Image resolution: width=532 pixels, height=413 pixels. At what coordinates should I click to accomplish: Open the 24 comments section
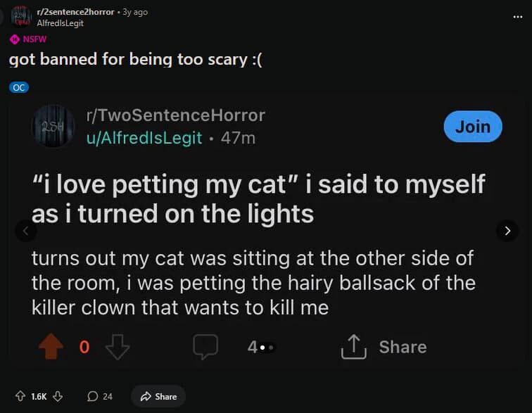(100, 396)
